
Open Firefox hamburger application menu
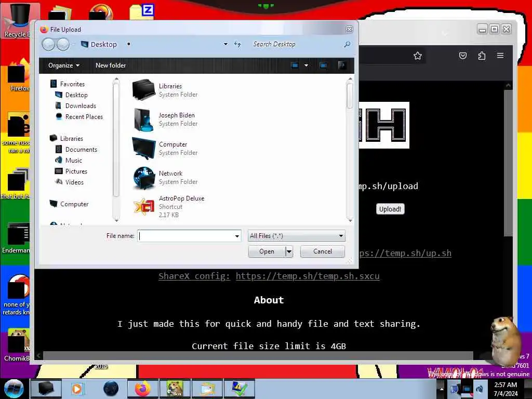click(500, 55)
